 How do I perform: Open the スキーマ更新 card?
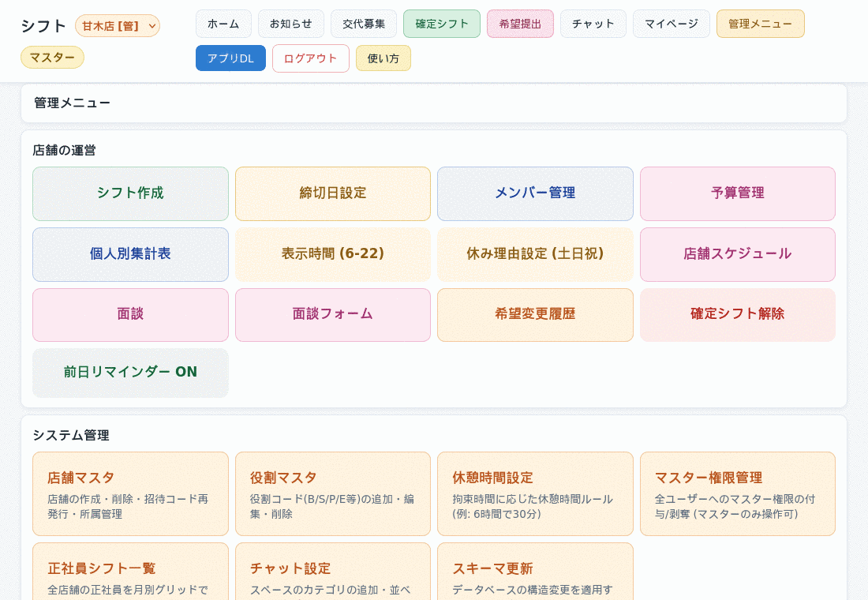[x=535, y=572]
